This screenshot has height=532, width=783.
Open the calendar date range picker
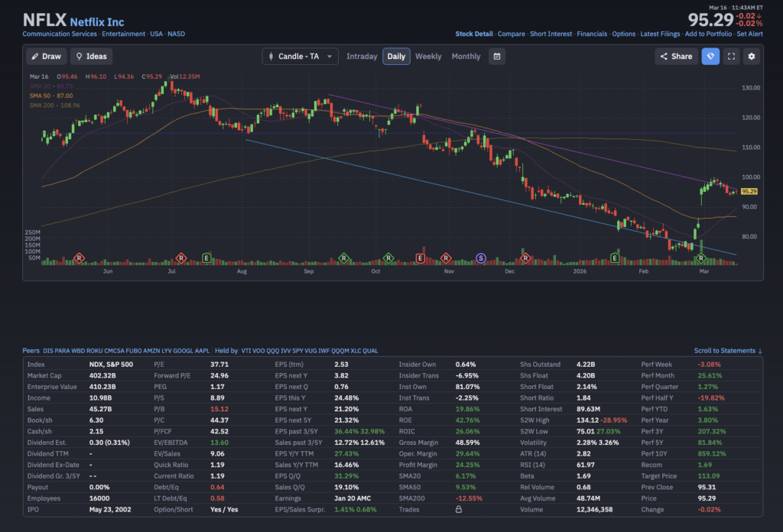click(497, 57)
